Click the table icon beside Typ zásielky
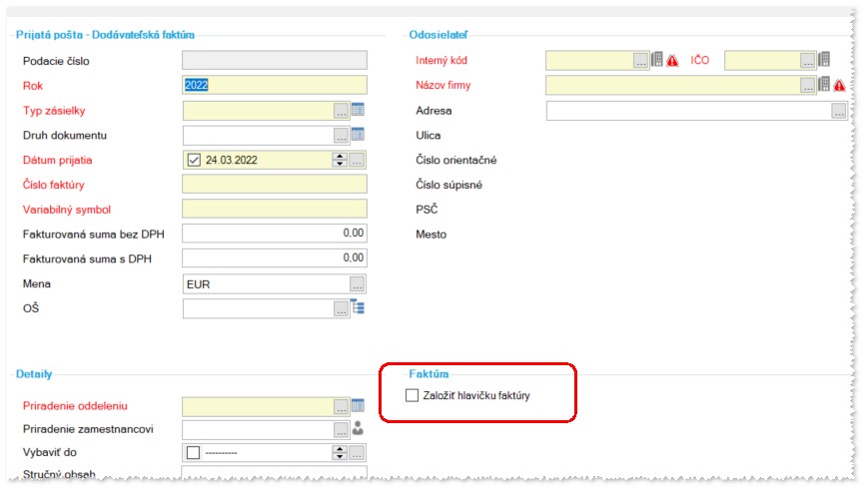This screenshot has height=493, width=868. pyautogui.click(x=359, y=110)
